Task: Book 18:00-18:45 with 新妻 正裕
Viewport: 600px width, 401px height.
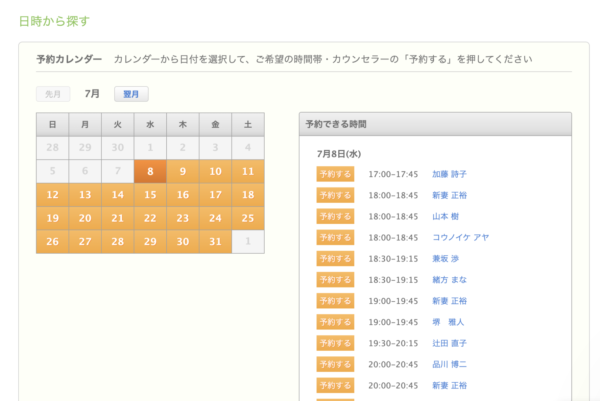Action: (335, 195)
